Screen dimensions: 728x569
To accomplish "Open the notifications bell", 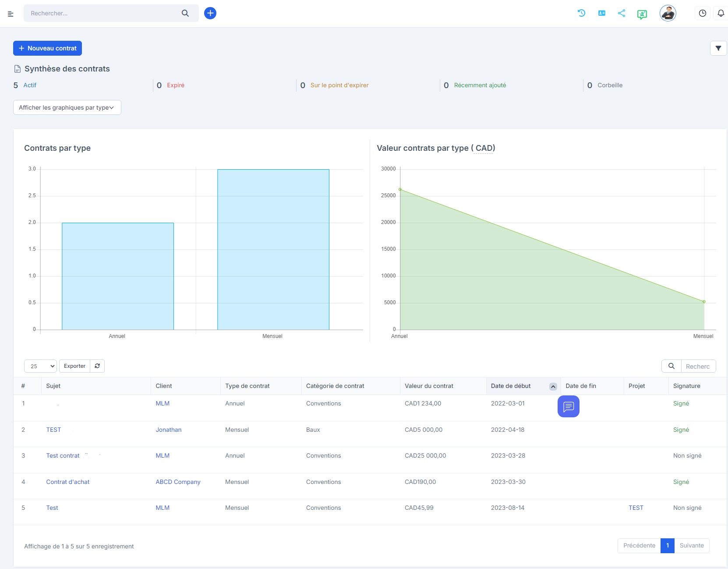I will click(721, 13).
